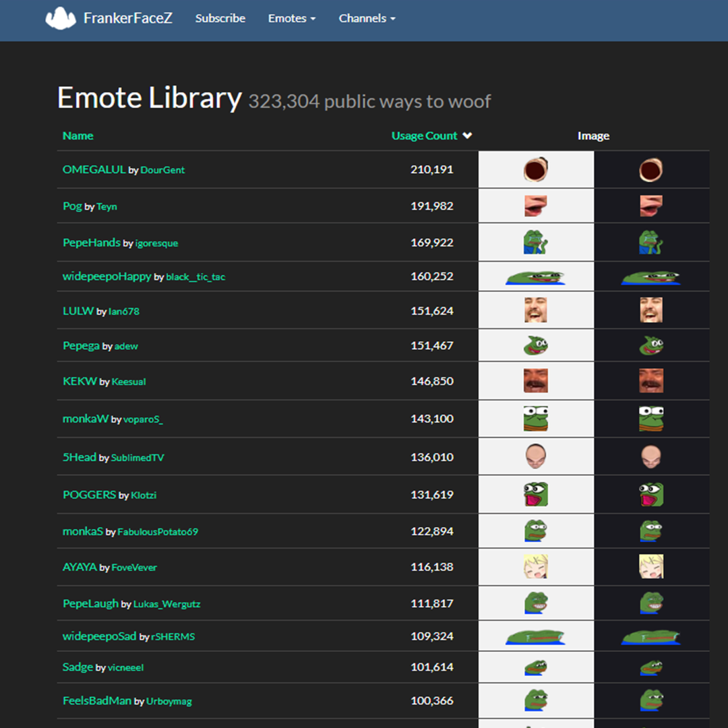Image resolution: width=728 pixels, height=728 pixels.
Task: Click OMEGALUL emote image on light background
Action: [x=536, y=169]
